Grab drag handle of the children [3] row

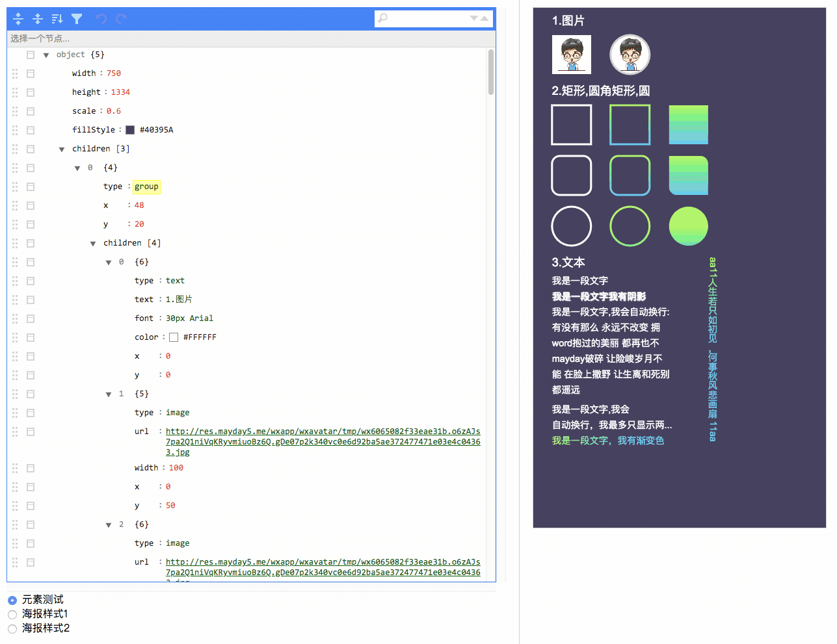(x=15, y=149)
